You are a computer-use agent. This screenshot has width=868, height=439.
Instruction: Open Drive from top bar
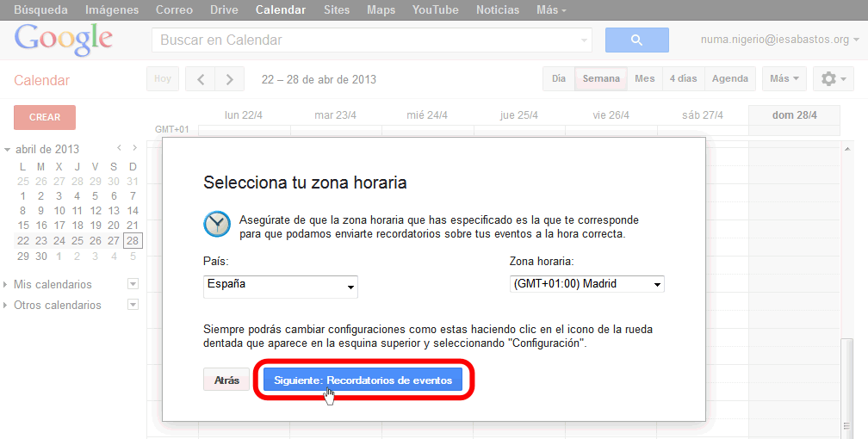pos(224,10)
